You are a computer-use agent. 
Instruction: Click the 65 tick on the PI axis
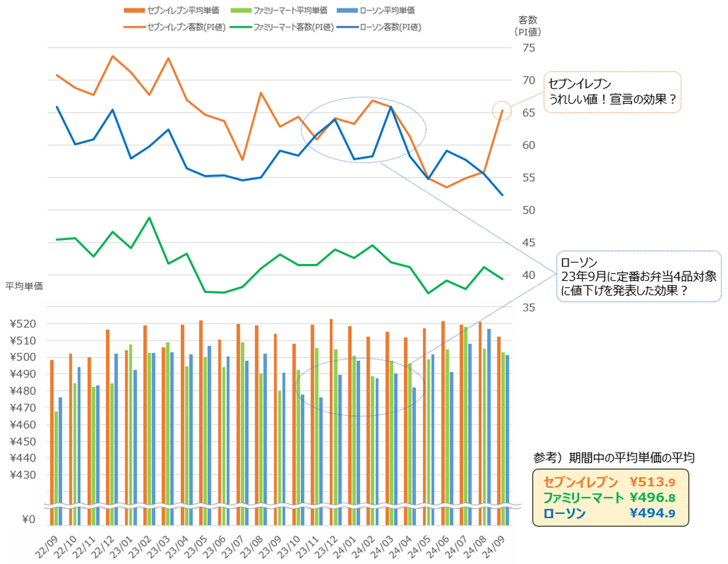pyautogui.click(x=529, y=113)
